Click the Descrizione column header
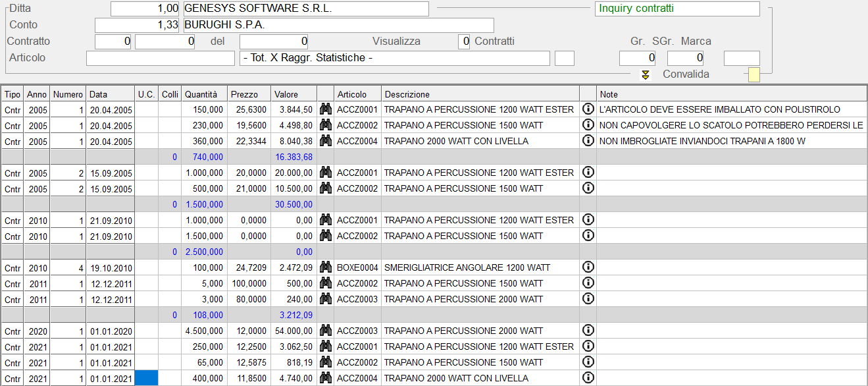 click(479, 94)
